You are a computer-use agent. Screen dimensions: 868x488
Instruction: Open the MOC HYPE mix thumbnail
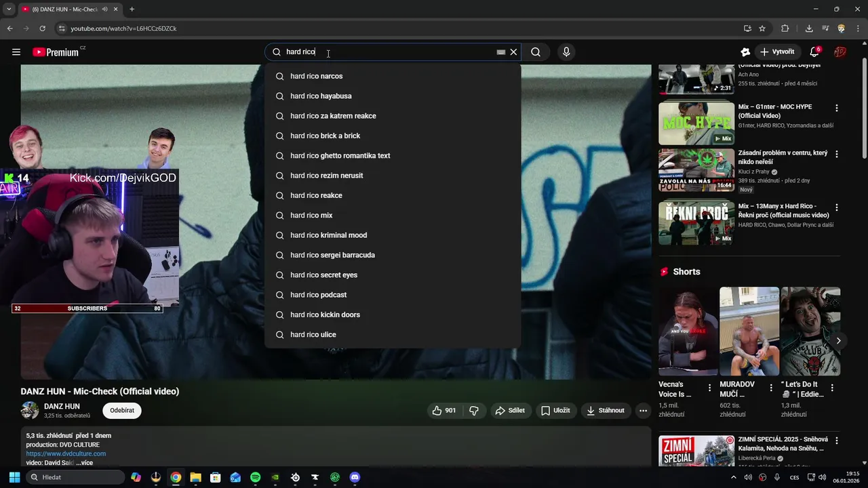[696, 123]
